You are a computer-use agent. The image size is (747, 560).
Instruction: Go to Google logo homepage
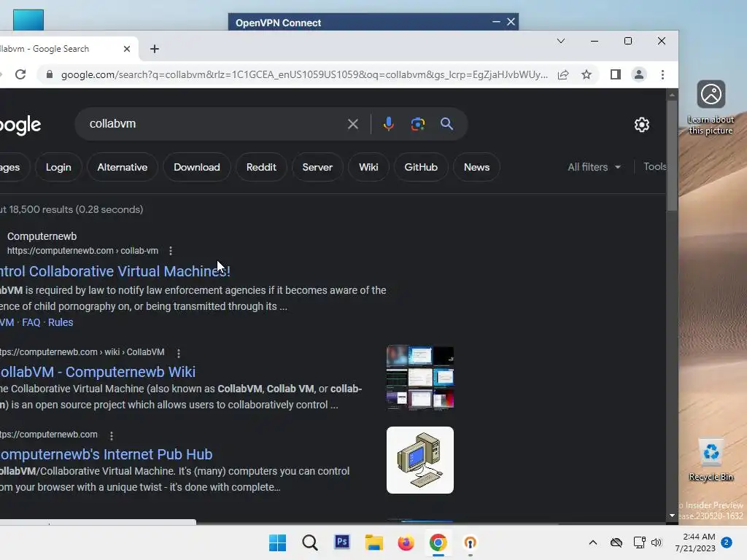pos(20,125)
